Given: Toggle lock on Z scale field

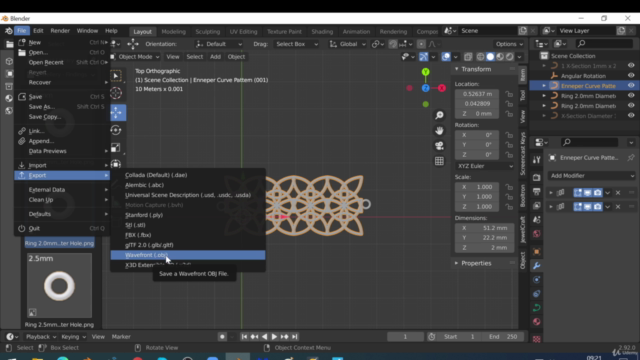Looking at the screenshot, I should 509,207.
